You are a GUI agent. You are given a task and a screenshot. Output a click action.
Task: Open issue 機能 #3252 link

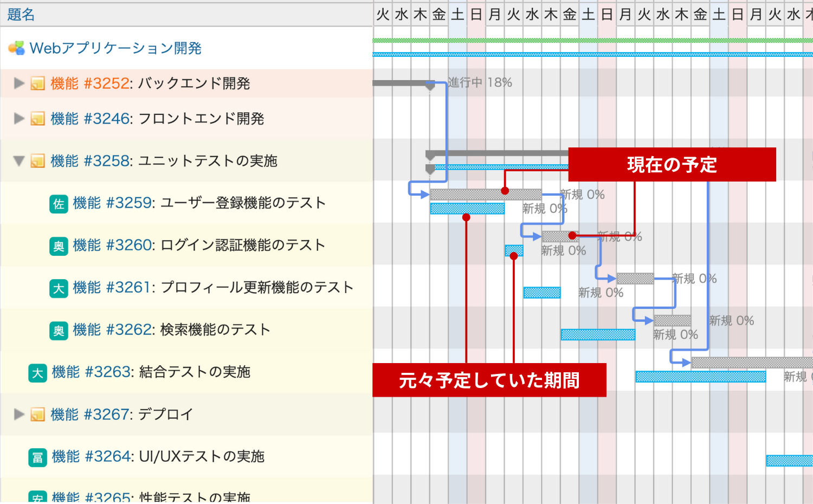click(90, 83)
